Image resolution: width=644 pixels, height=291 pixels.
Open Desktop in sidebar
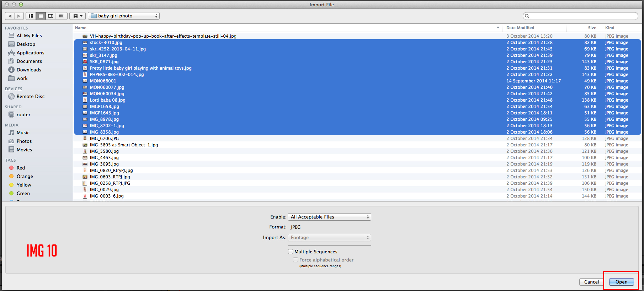coord(26,44)
